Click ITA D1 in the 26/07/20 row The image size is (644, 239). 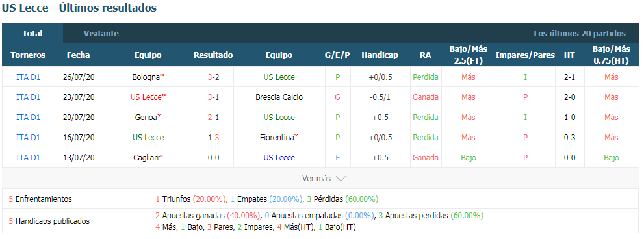point(29,77)
